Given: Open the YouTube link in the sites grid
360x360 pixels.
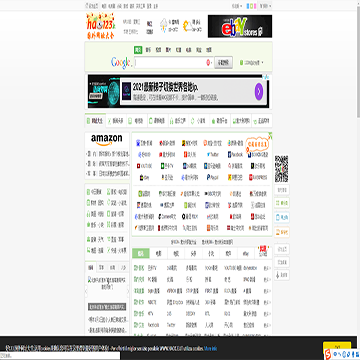Looking at the screenshot, I should (x=144, y=166).
